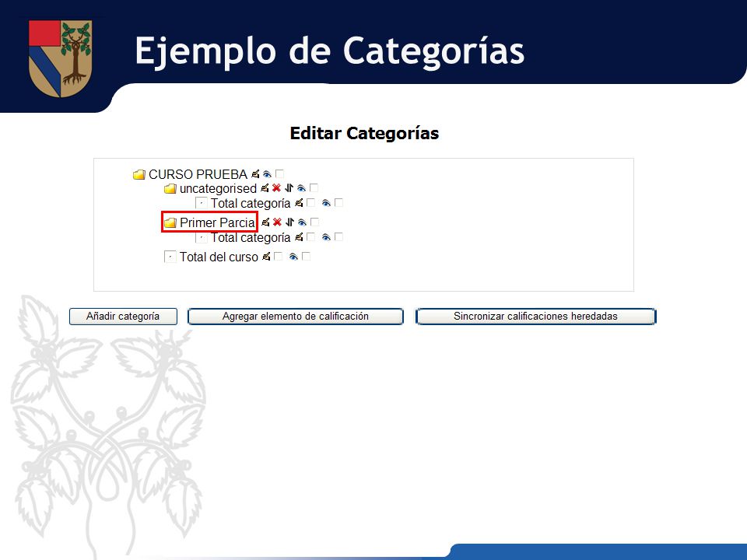
Task: Tick box after eye icon, Total categoría under Primer Parcia
Action: 338,236
